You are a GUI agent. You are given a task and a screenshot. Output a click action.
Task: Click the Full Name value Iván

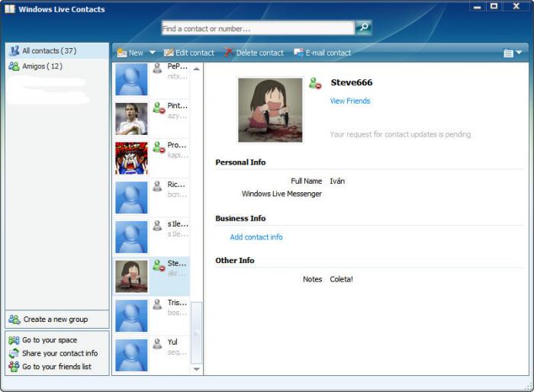(x=337, y=182)
